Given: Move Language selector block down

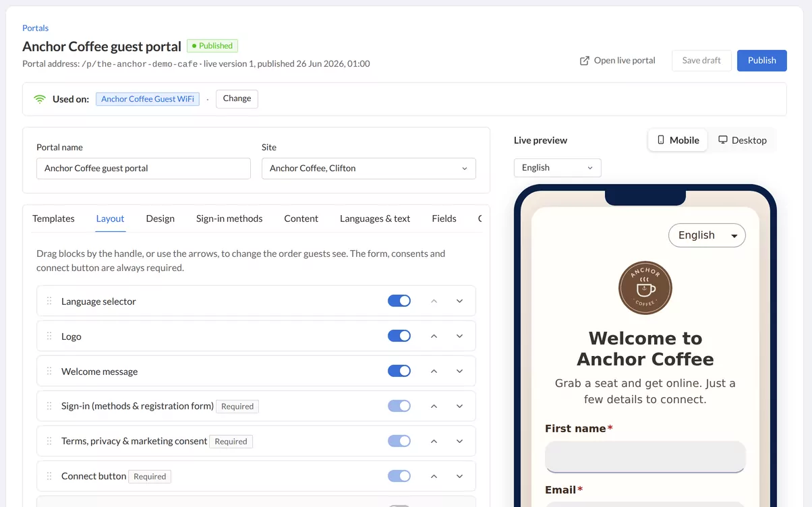Looking at the screenshot, I should click(x=459, y=301).
